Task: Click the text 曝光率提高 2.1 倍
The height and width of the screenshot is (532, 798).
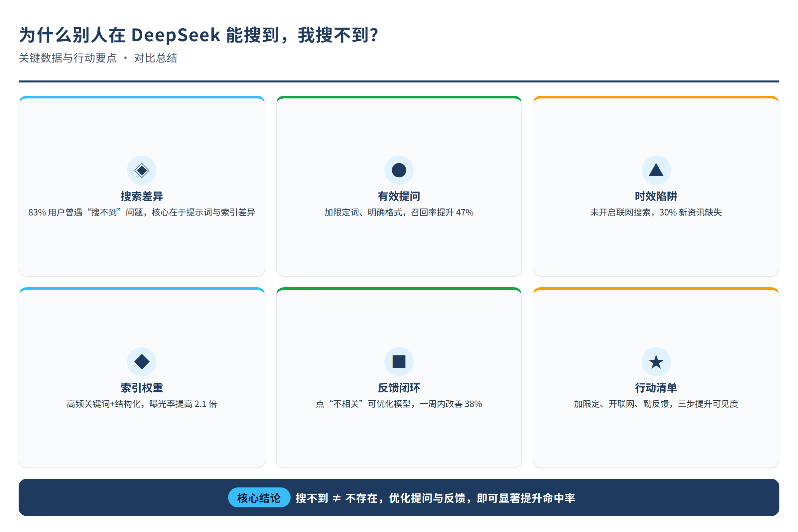Action: click(x=183, y=404)
